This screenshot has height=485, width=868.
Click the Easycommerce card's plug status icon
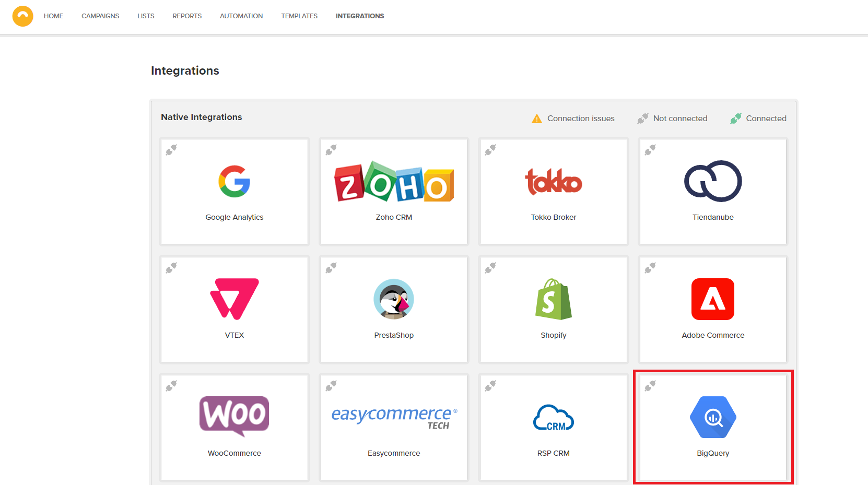pos(331,386)
